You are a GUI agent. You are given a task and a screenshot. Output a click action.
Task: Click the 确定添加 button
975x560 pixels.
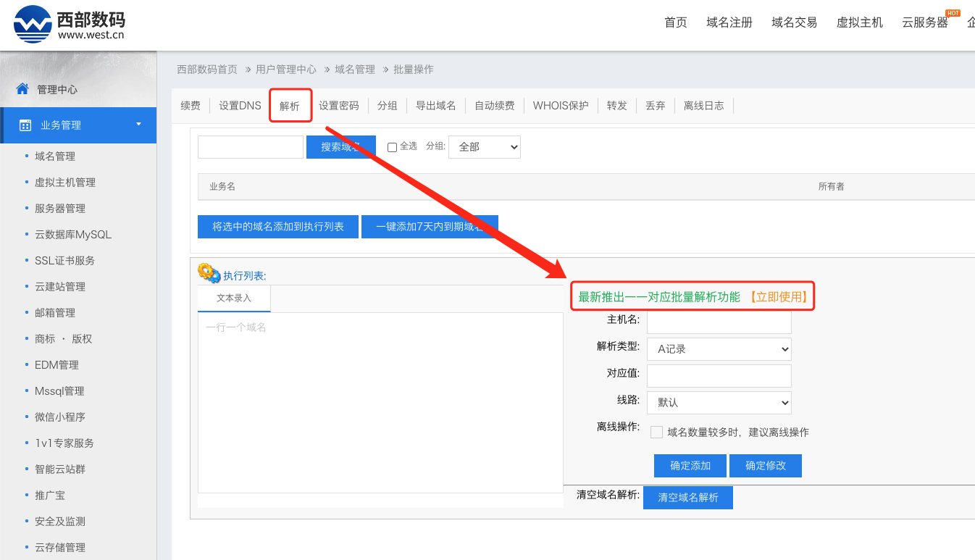pos(690,466)
